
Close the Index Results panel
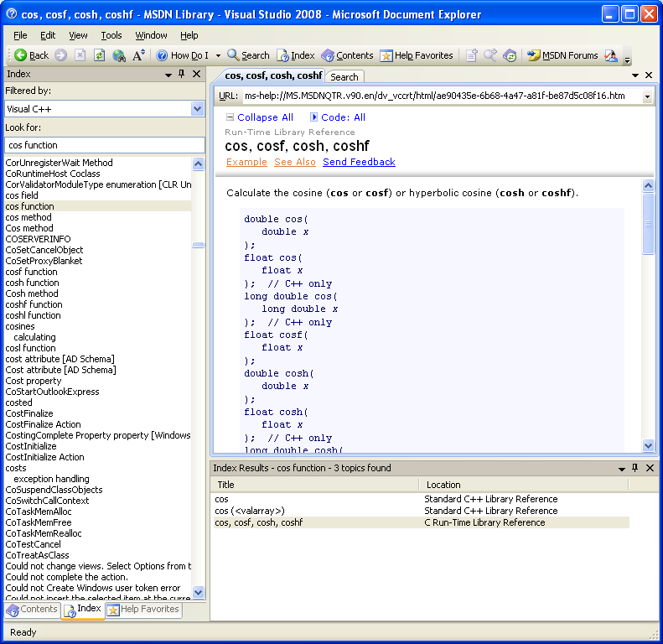click(x=650, y=468)
